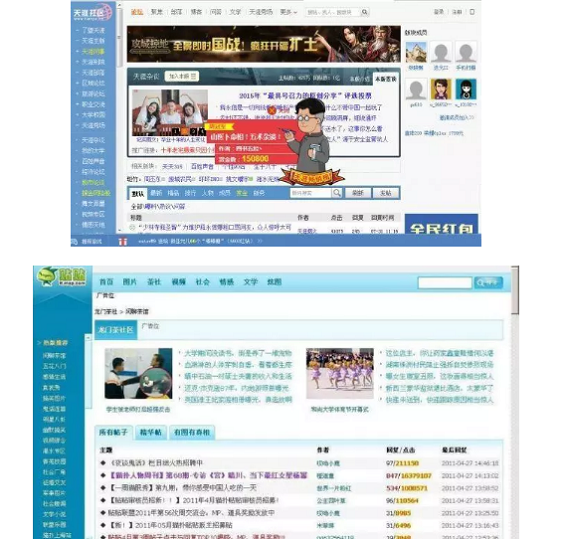Click the Tianya top search magnifier icon
Viewport: 565px width, 539px height.
pyautogui.click(x=364, y=12)
